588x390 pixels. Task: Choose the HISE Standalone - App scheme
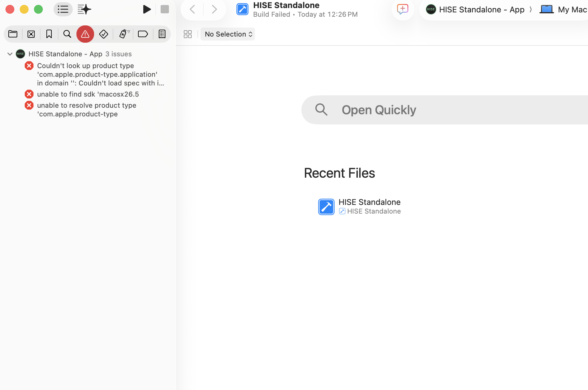coord(475,10)
